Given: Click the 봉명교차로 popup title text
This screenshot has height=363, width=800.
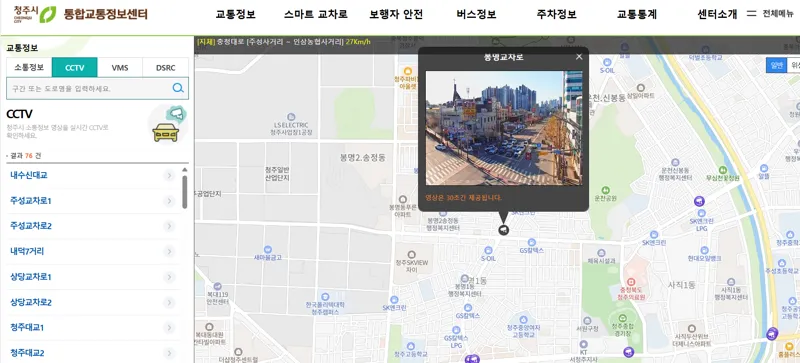Looking at the screenshot, I should pos(504,57).
